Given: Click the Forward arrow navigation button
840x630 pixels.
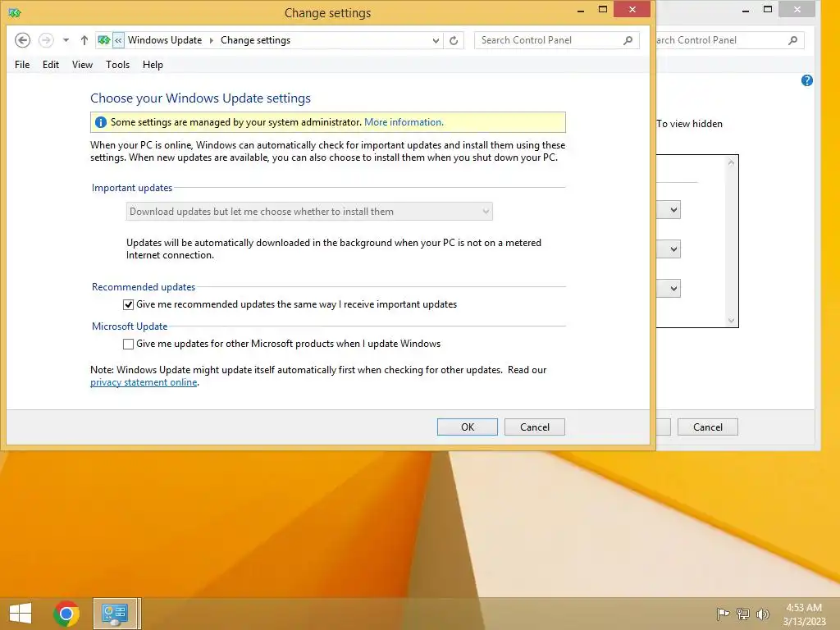Looking at the screenshot, I should point(46,40).
